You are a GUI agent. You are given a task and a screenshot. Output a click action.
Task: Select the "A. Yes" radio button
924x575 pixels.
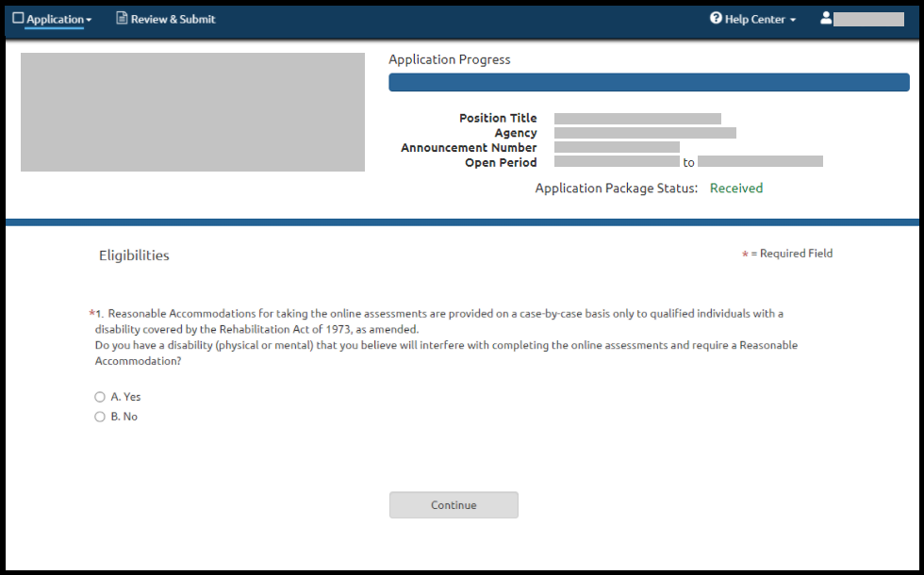pyautogui.click(x=100, y=397)
